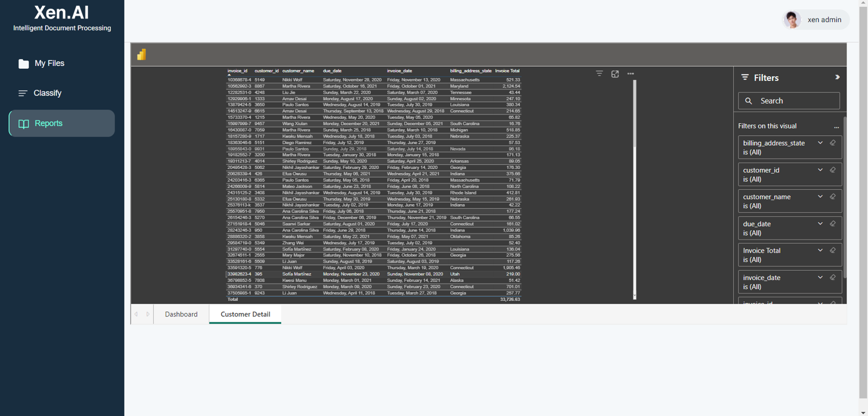Screen dimensions: 868x416
Task: Switch to the Dashboard tab
Action: [181, 314]
